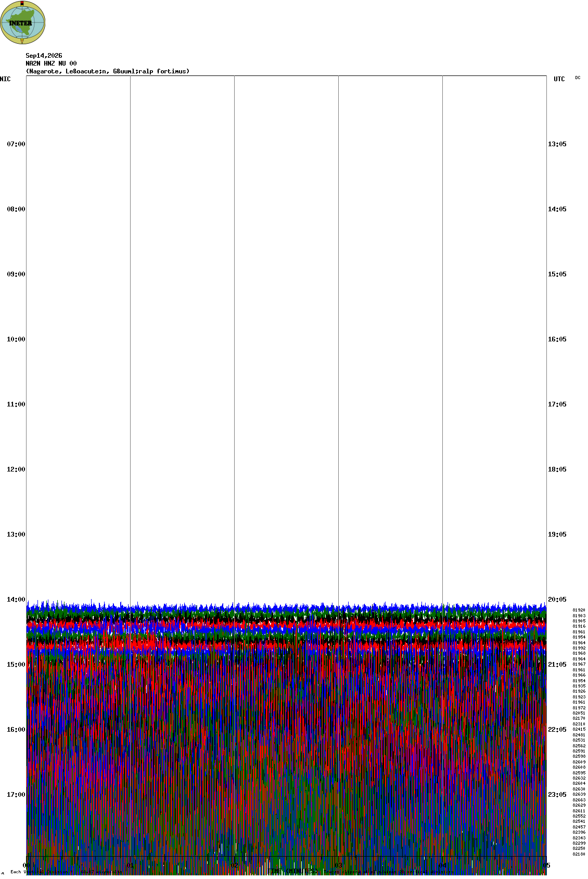Click the 20:05 UTC time label
This screenshot has width=588, height=879.
click(x=557, y=600)
